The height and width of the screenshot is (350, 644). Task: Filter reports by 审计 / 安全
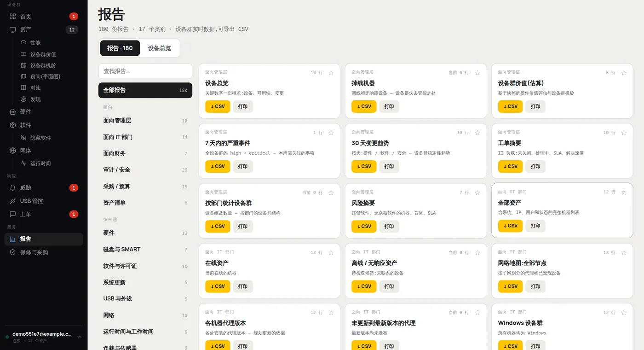(x=145, y=170)
